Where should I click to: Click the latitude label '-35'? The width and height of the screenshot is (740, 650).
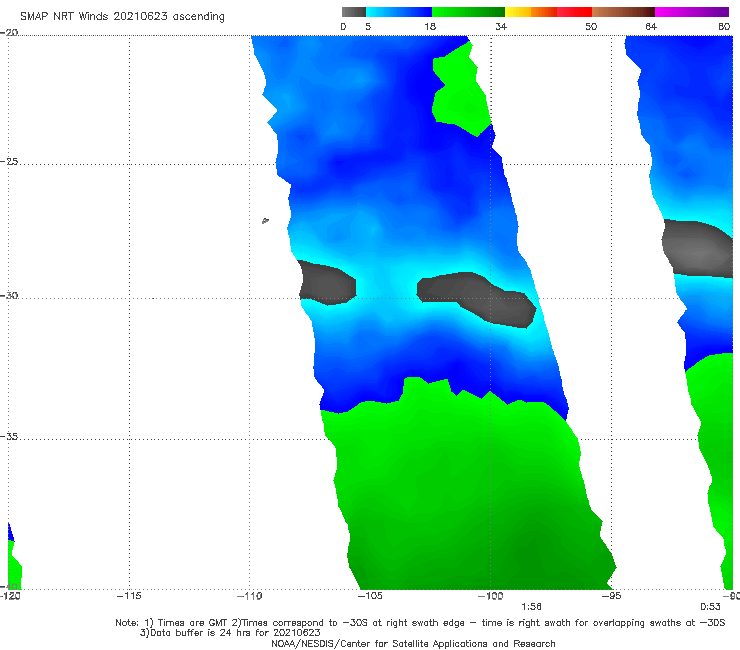point(9,436)
